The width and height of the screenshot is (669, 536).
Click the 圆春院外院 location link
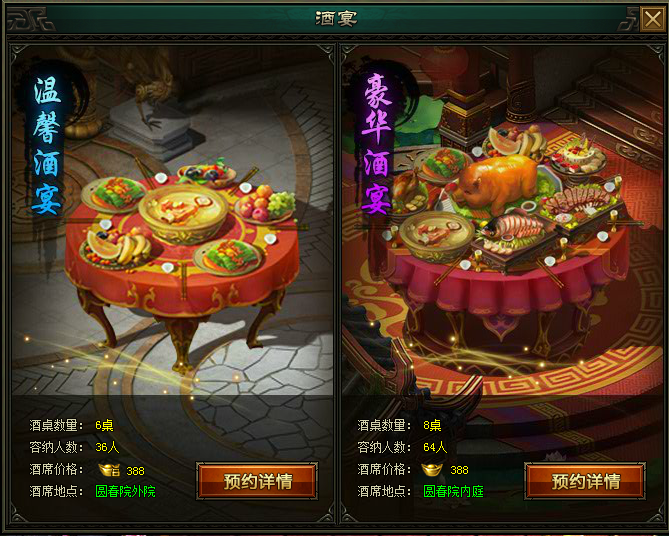pos(125,491)
